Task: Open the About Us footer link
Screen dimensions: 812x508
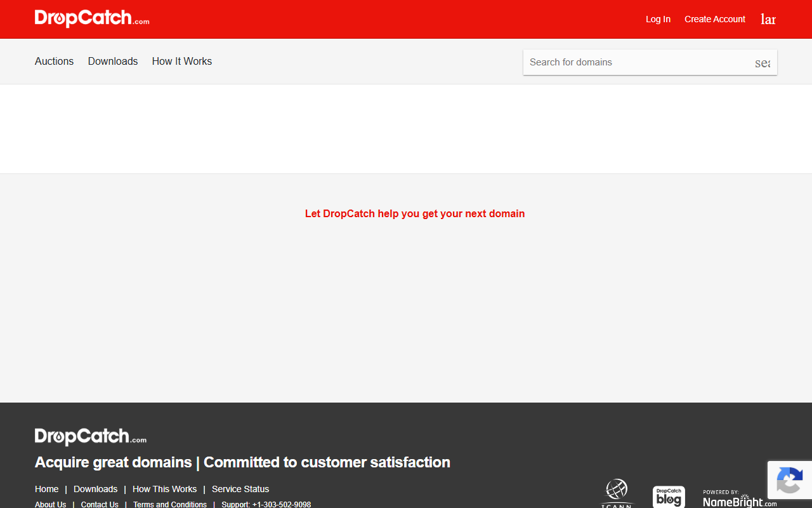Action: tap(50, 505)
